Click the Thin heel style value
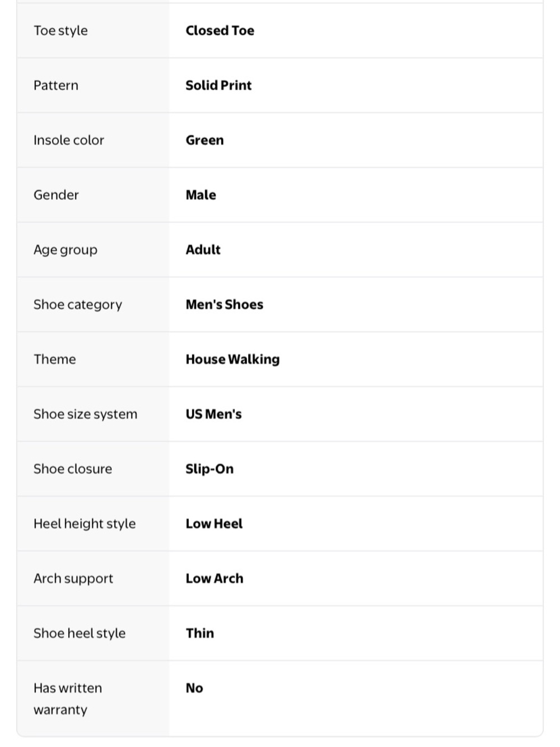Screen dimensions: 560x747 point(200,633)
